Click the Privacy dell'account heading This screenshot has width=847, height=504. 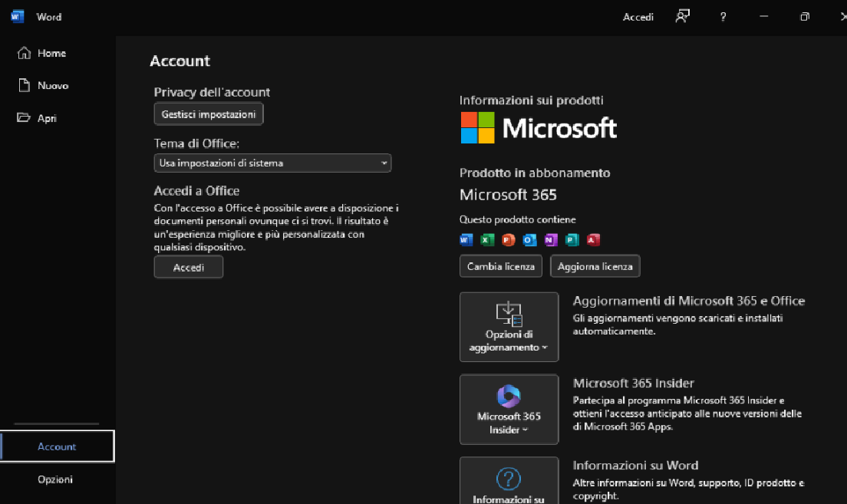(212, 92)
